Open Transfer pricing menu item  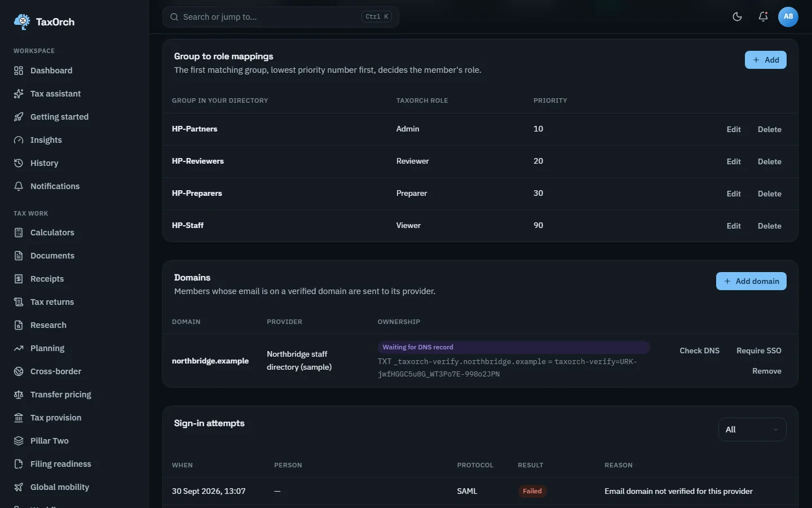click(61, 395)
